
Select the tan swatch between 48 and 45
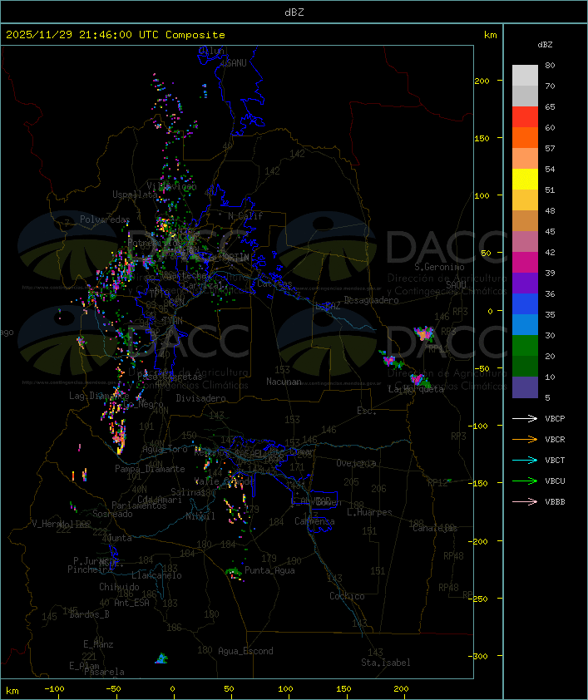click(x=525, y=221)
